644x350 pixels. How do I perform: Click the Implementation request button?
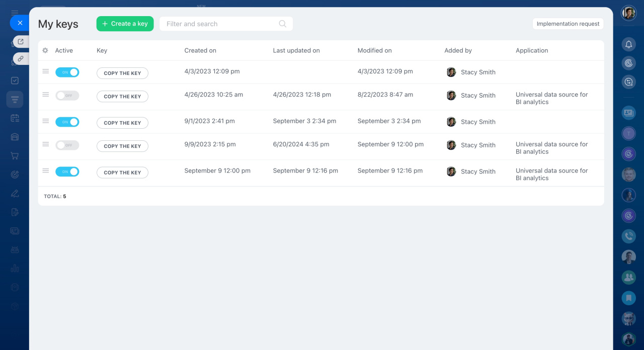click(568, 24)
